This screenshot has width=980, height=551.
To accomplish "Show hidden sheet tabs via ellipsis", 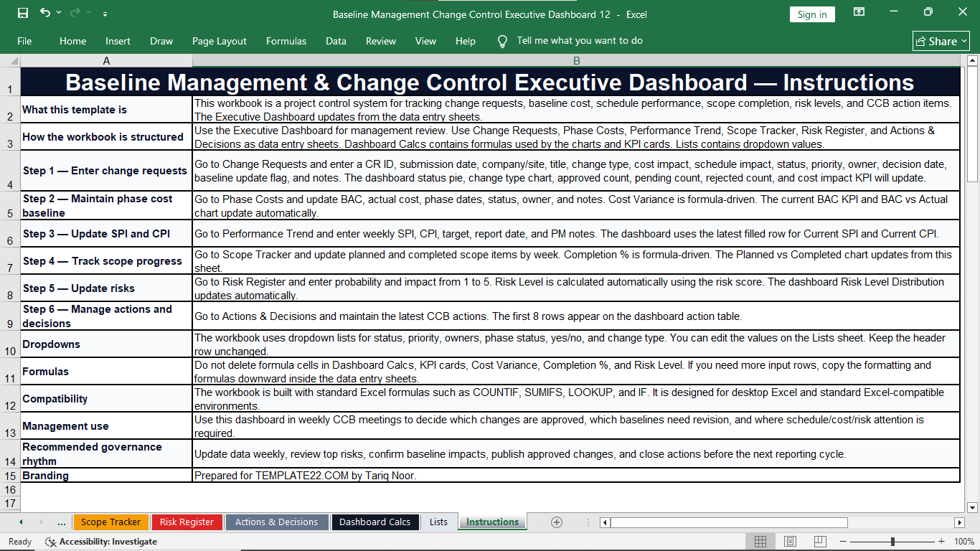I will [61, 522].
